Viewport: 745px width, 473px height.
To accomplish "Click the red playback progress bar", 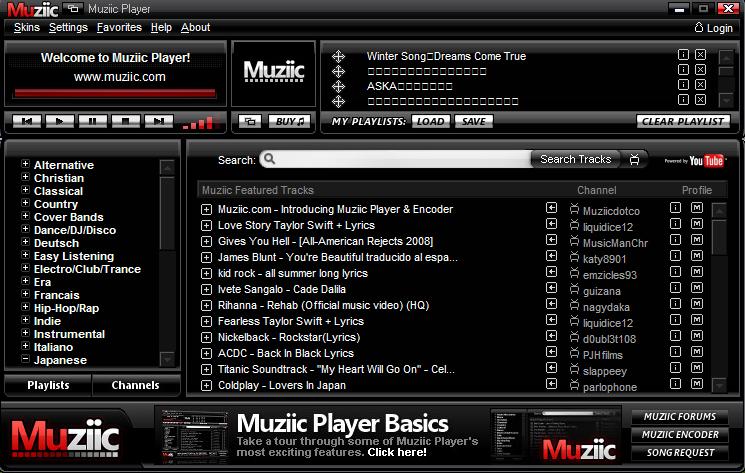I will click(115, 93).
